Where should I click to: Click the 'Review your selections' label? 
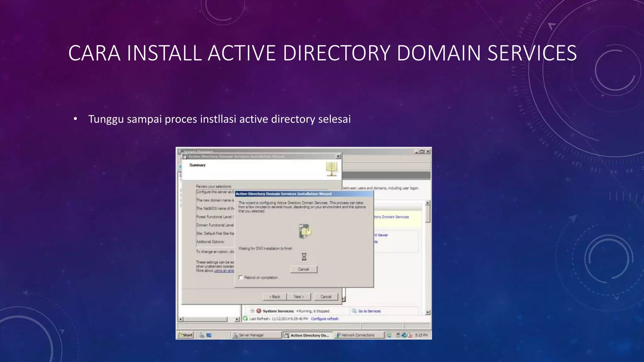(214, 186)
